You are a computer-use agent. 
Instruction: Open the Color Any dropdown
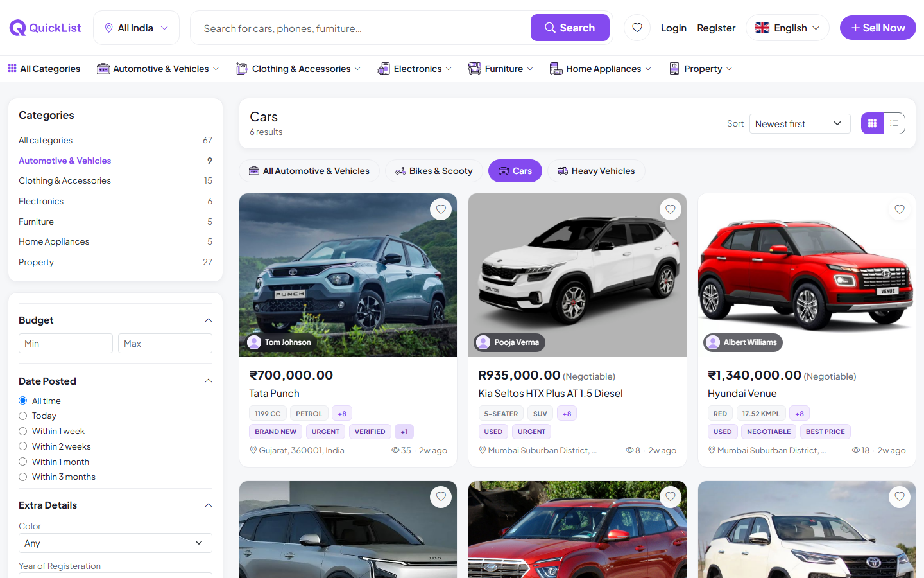point(116,543)
